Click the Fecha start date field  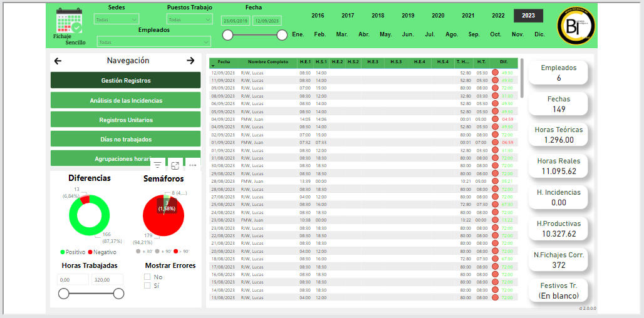[236, 21]
